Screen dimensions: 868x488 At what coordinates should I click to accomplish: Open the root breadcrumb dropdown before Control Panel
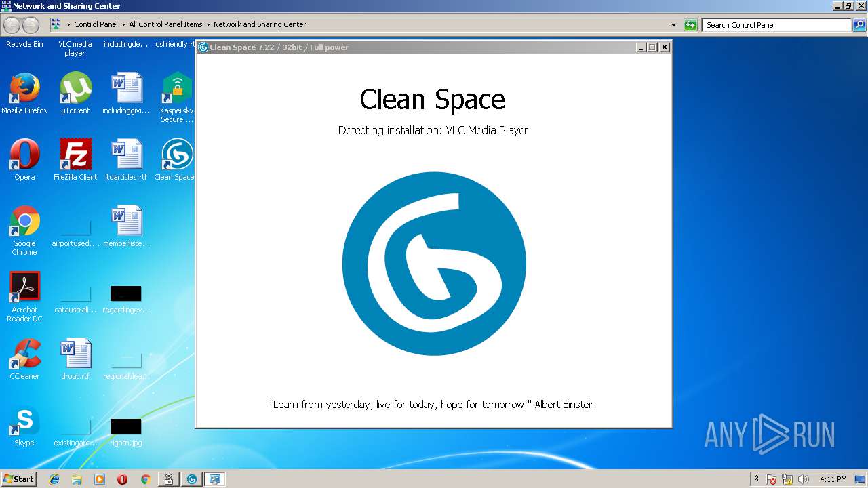[x=68, y=24]
